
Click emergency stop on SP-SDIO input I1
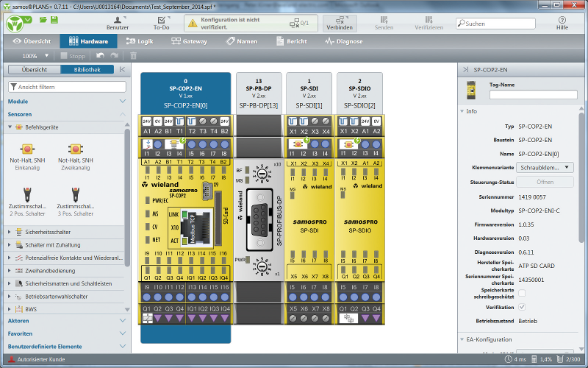tap(349, 144)
